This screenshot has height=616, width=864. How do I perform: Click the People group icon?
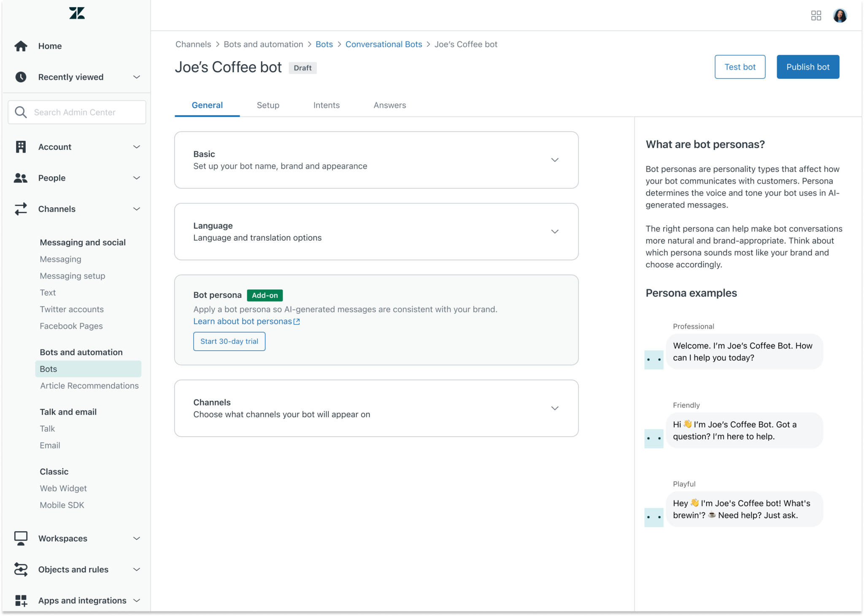pos(21,178)
